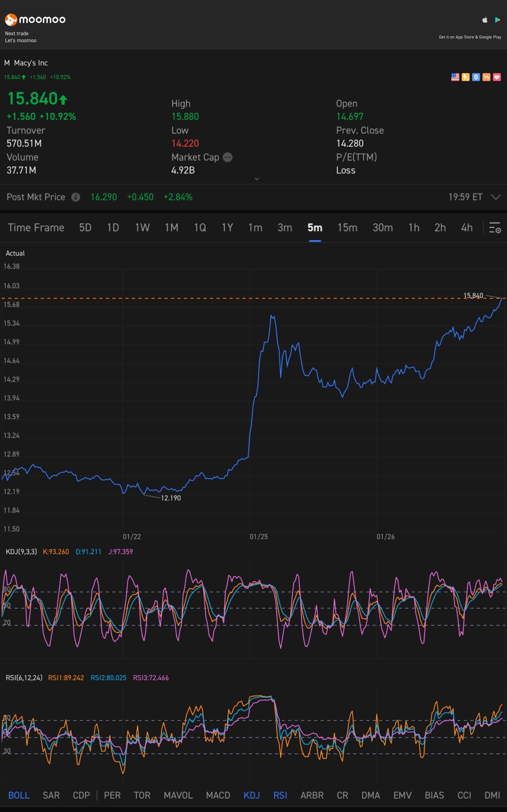Viewport: 507px width, 812px height.
Task: Switch to the 4h chart
Action: click(x=467, y=228)
